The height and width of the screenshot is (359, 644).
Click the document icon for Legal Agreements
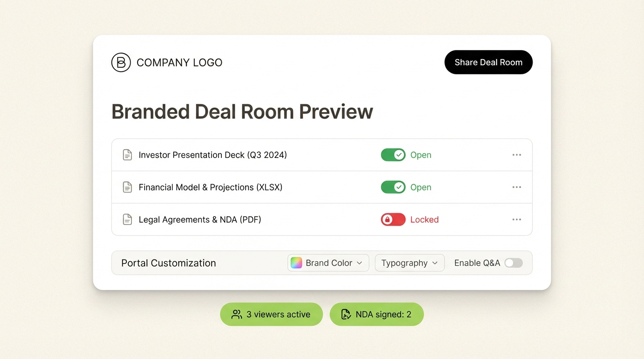[127, 219]
